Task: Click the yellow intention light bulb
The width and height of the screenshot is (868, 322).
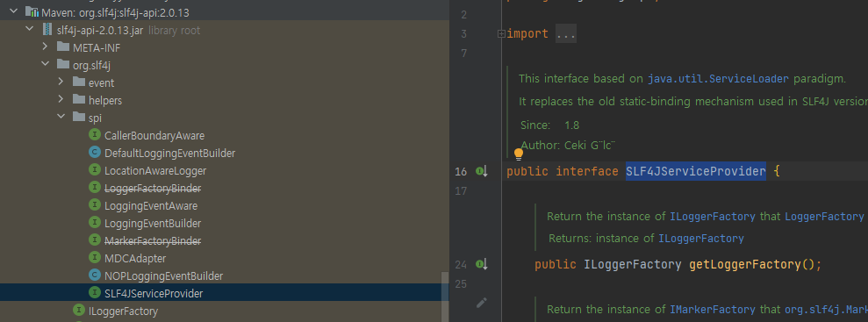Action: [518, 154]
